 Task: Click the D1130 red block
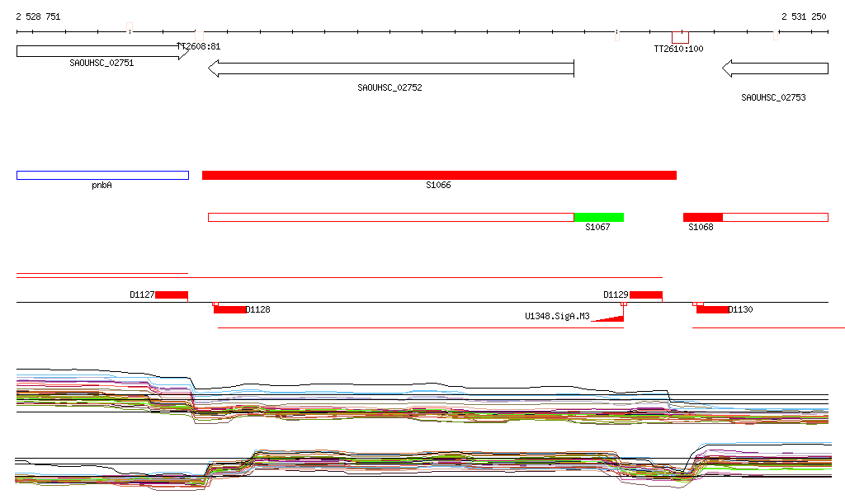click(x=712, y=309)
